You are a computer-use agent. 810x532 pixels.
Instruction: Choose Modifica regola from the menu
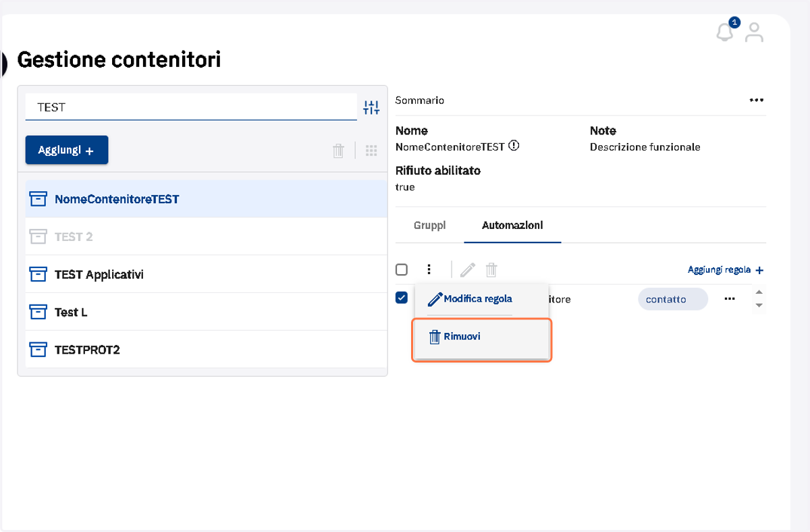click(470, 299)
